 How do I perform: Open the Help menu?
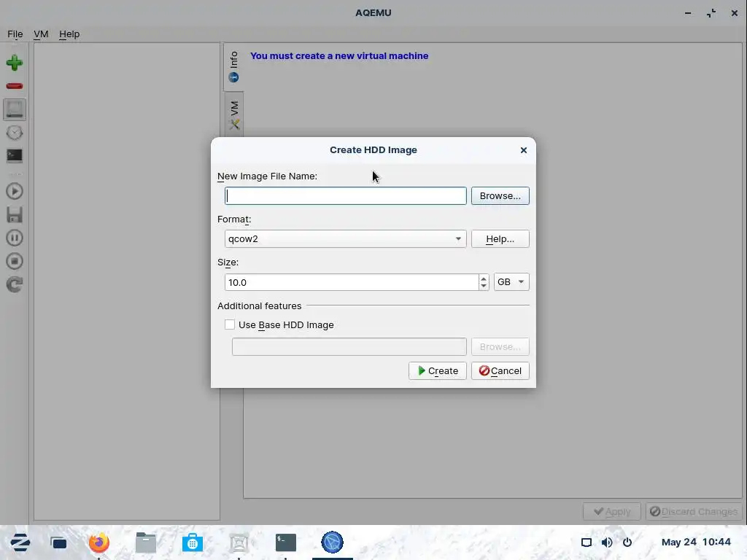69,34
